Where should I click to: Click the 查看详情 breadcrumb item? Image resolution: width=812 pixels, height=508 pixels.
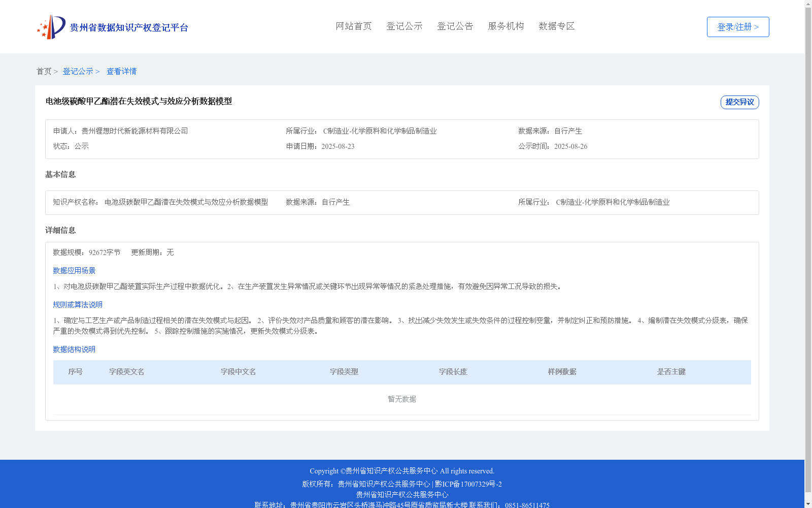tap(121, 71)
